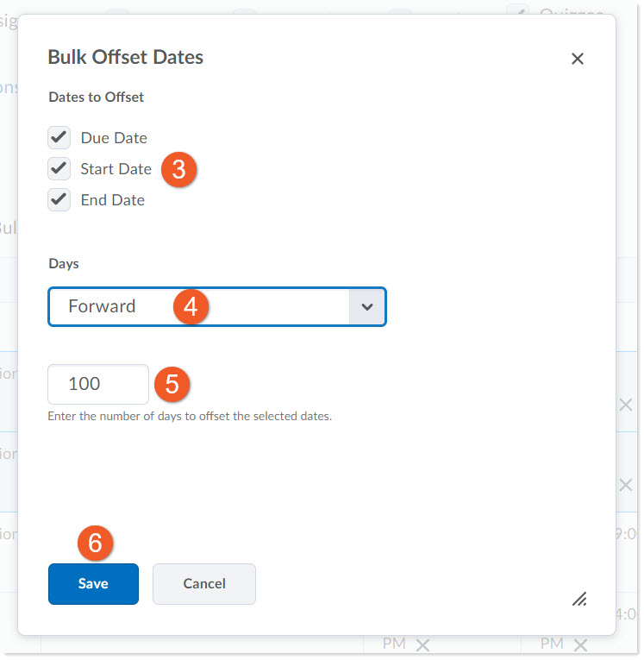Screen dimensions: 644x660
Task: Click the Save button
Action: pos(93,584)
